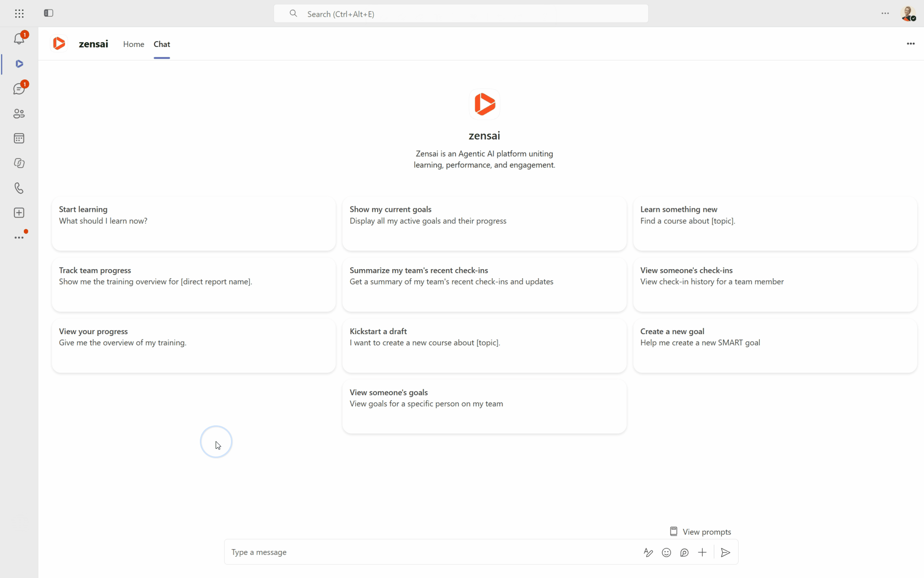
Task: Choose Create a new goal card
Action: [x=775, y=345]
